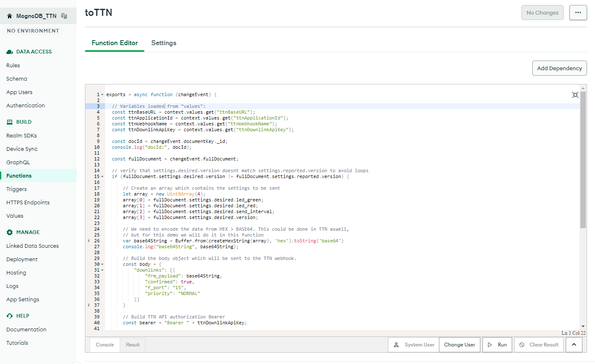Image resolution: width=595 pixels, height=364 pixels.
Task: Click System User label
Action: point(420,345)
